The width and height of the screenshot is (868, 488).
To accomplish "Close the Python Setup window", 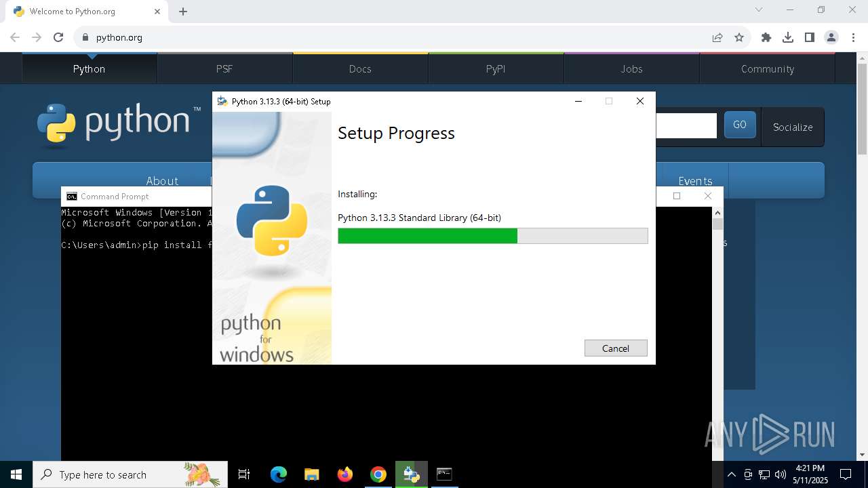I will [x=639, y=101].
